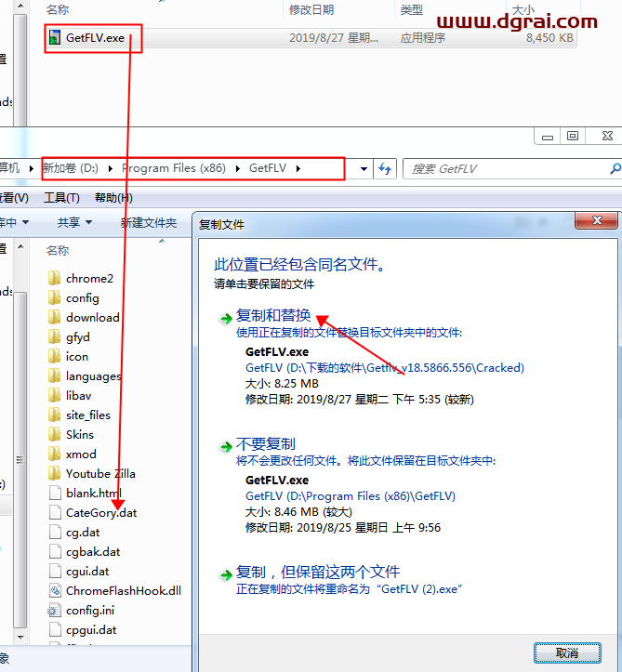Click GetFLV in the address bar

pos(268,168)
